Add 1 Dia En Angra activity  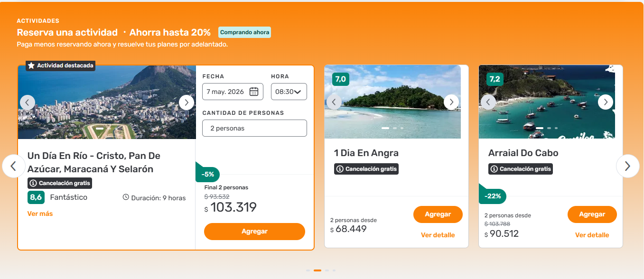[x=438, y=214]
